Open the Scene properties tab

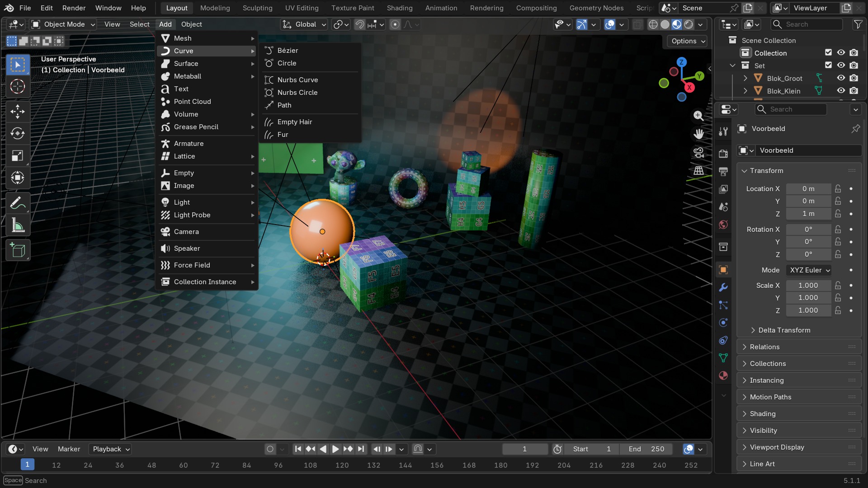[x=723, y=206]
